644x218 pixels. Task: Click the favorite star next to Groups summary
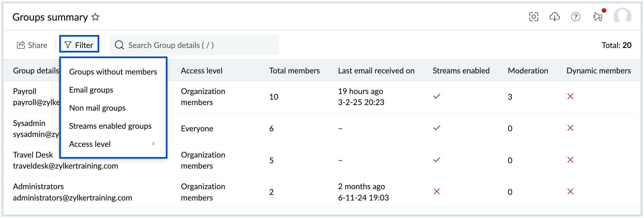96,17
